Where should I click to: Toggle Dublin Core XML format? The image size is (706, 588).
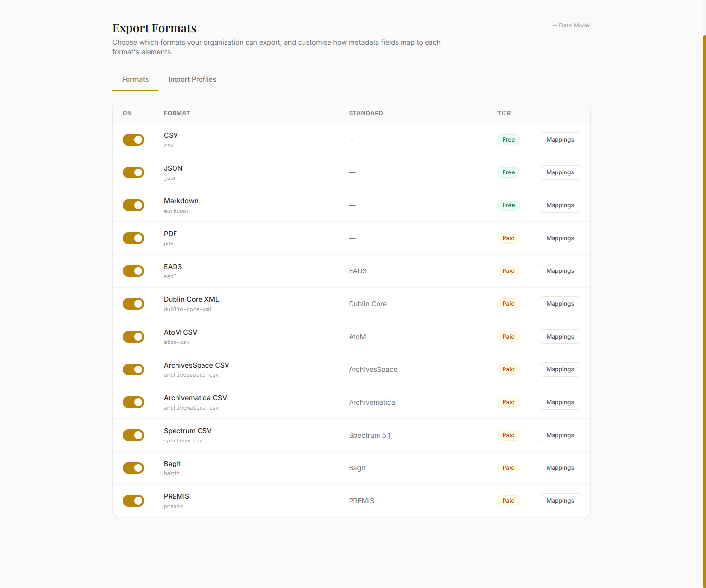tap(133, 304)
